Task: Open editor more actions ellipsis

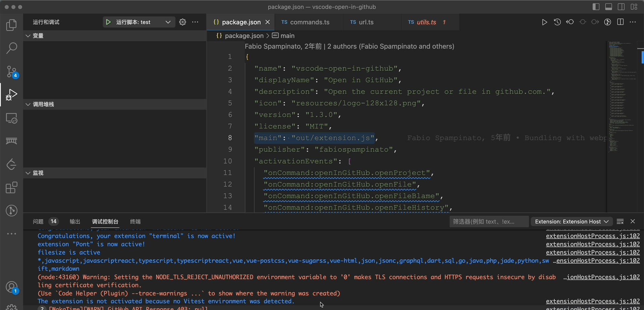Action: tap(633, 22)
